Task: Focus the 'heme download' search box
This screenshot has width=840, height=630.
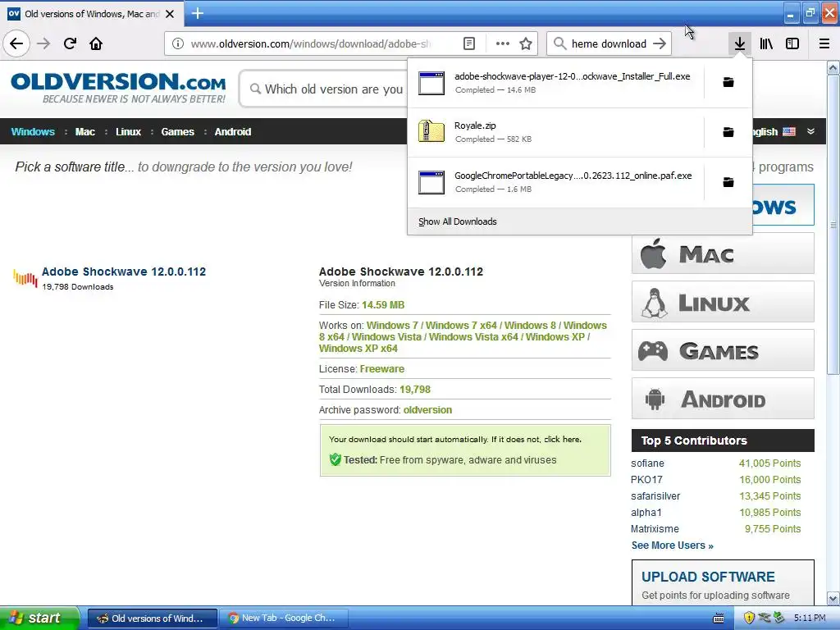Action: (609, 43)
